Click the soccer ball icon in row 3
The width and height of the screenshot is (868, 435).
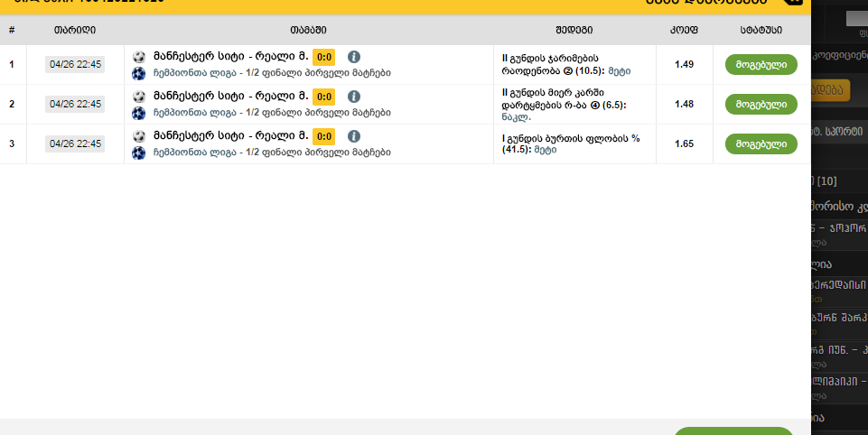click(139, 136)
